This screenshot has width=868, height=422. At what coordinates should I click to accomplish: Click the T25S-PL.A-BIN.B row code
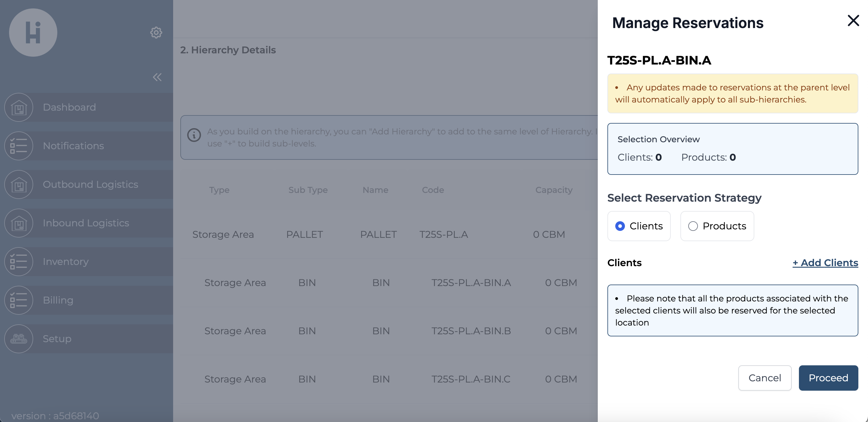point(471,331)
